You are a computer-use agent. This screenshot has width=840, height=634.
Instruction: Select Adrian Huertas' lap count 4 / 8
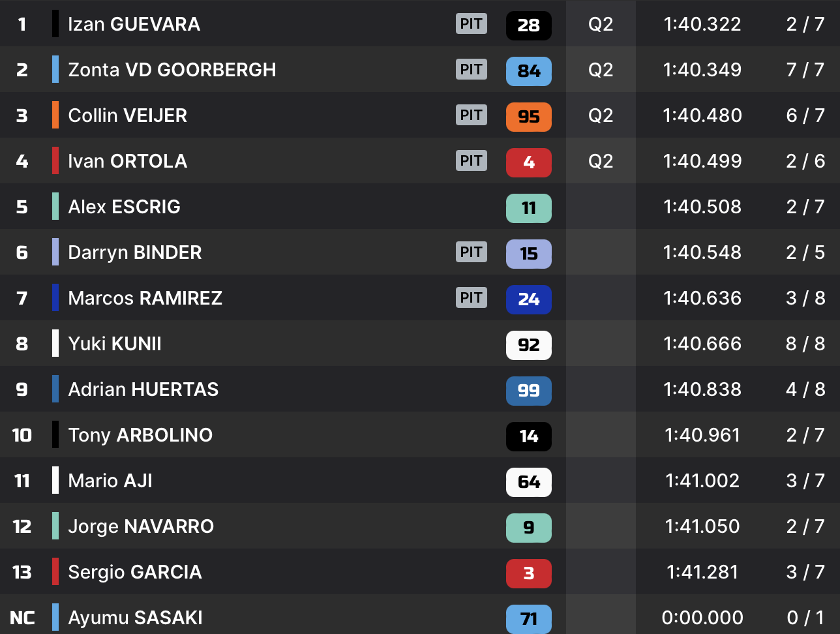pyautogui.click(x=805, y=389)
